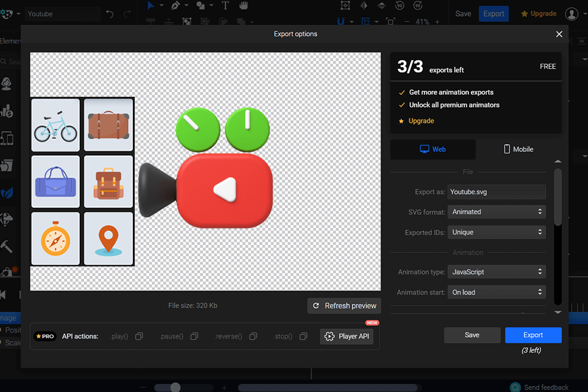Click the PRO badge in API actions
This screenshot has height=392, width=588.
[45, 336]
